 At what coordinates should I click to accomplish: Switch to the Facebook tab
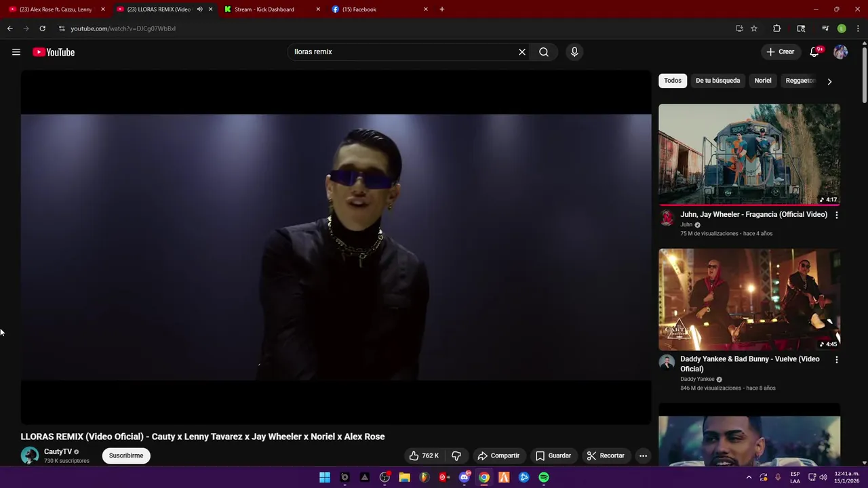[x=378, y=9]
